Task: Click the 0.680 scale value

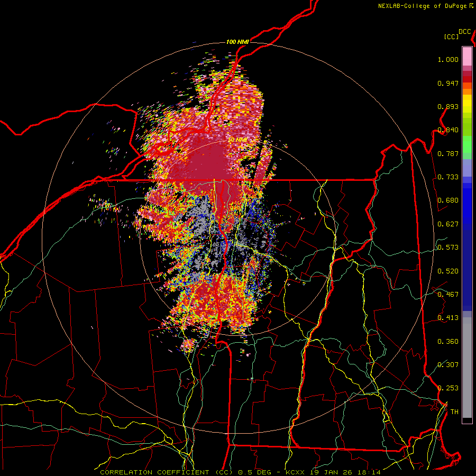Action: coord(448,200)
